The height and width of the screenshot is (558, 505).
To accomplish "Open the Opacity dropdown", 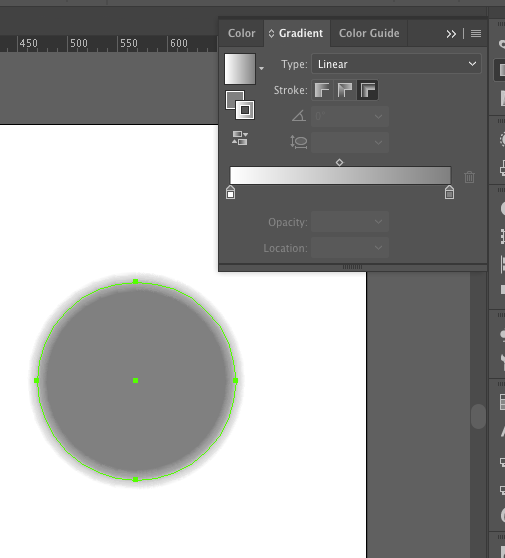I will tap(350, 222).
